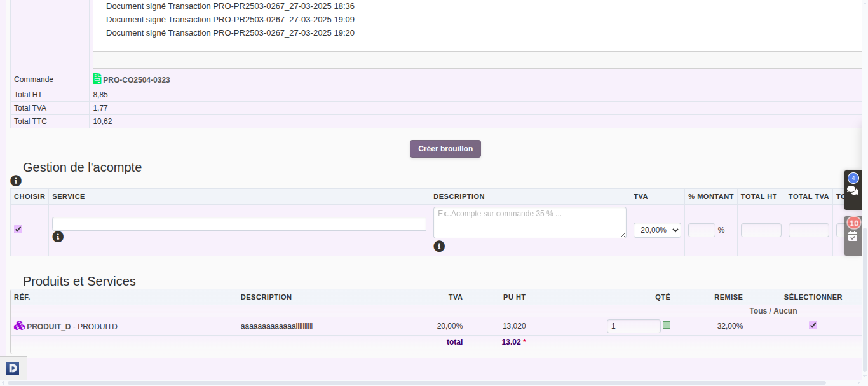Viewport: 868px width, 386px height.
Task: Click the Total HT input field
Action: coord(761,230)
